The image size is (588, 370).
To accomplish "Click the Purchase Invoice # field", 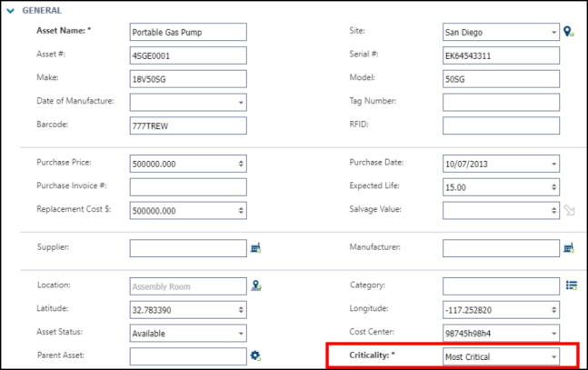I will pyautogui.click(x=188, y=187).
